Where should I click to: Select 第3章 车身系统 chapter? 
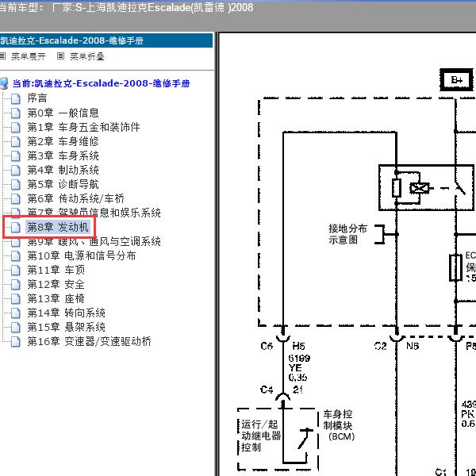(x=63, y=155)
